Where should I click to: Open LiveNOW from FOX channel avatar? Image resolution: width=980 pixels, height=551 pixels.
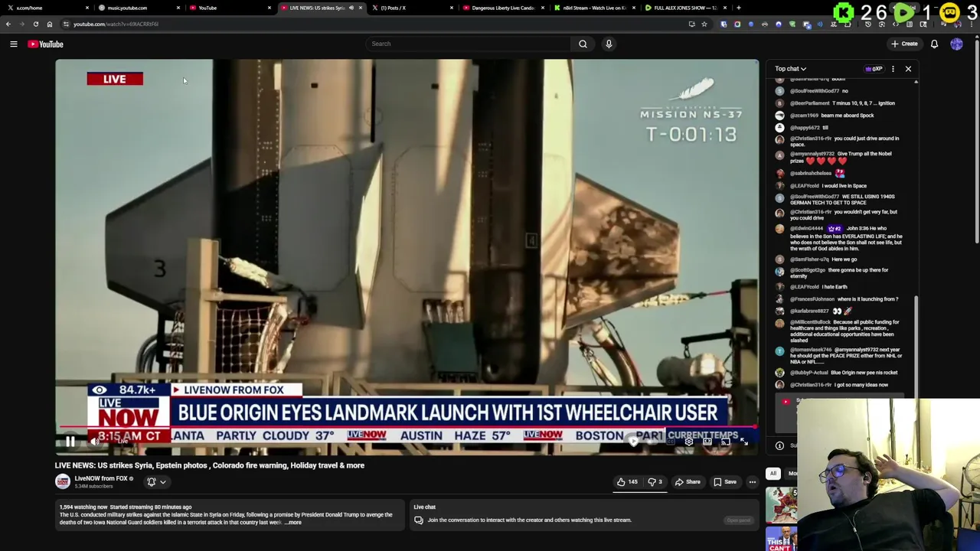[63, 481]
